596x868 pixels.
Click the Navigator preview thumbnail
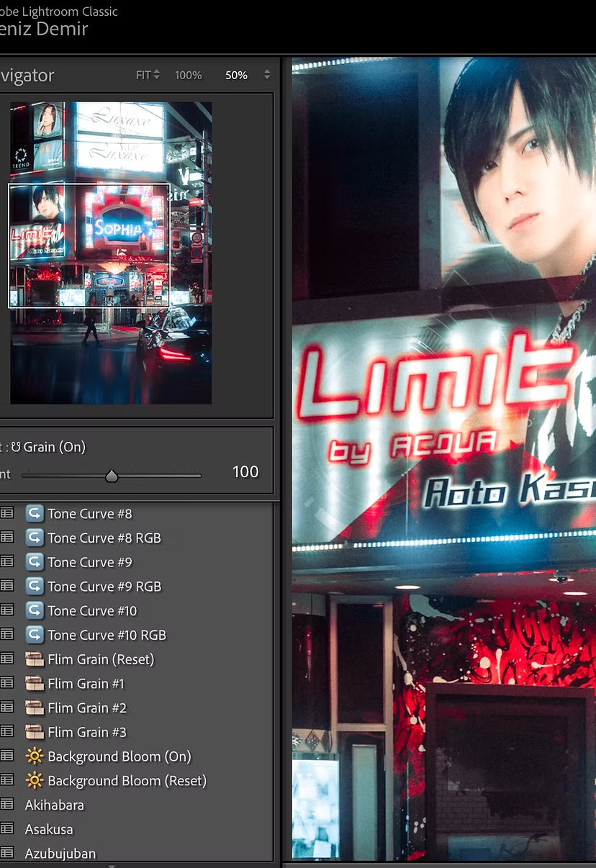(x=111, y=253)
